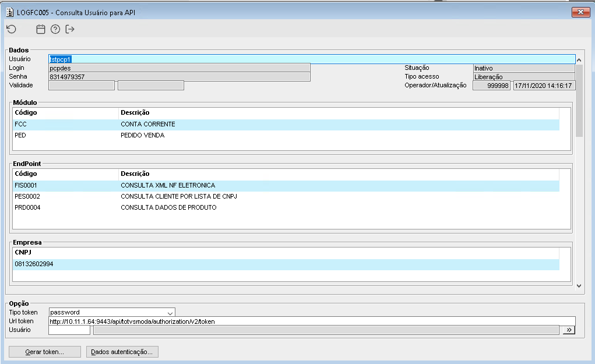Click the PEDIDO VENDA description cell
Viewport: 595px width, 364px height.
point(143,135)
